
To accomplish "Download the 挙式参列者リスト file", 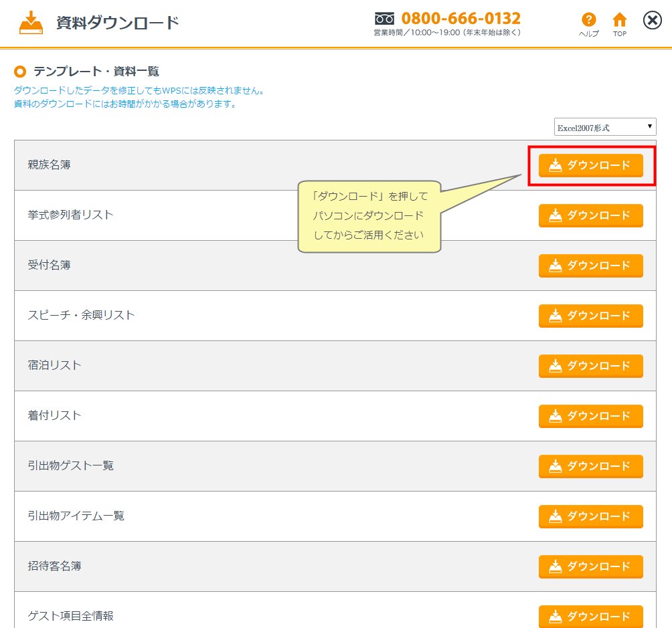I will click(590, 215).
